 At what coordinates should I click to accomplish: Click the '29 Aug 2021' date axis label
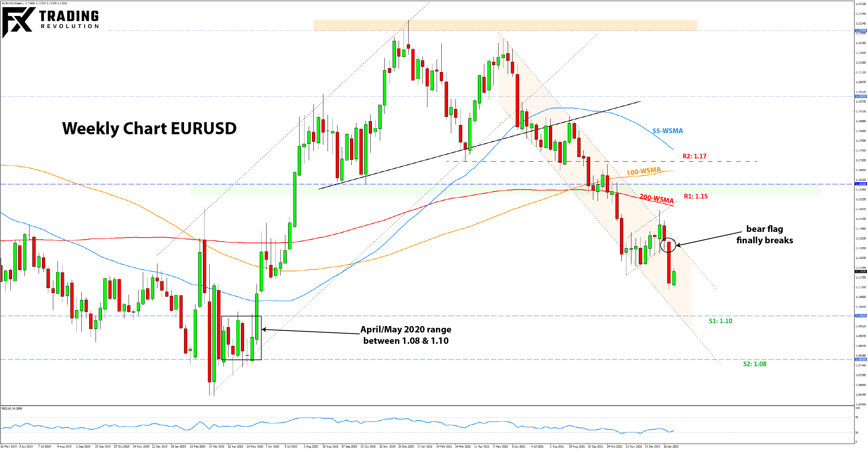click(577, 446)
